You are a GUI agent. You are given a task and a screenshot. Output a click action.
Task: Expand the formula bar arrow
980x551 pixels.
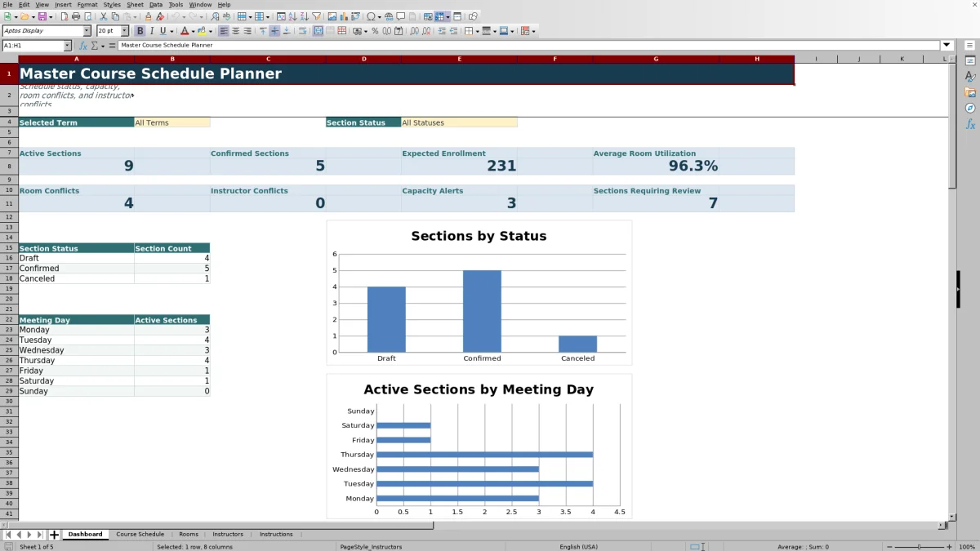(x=947, y=46)
